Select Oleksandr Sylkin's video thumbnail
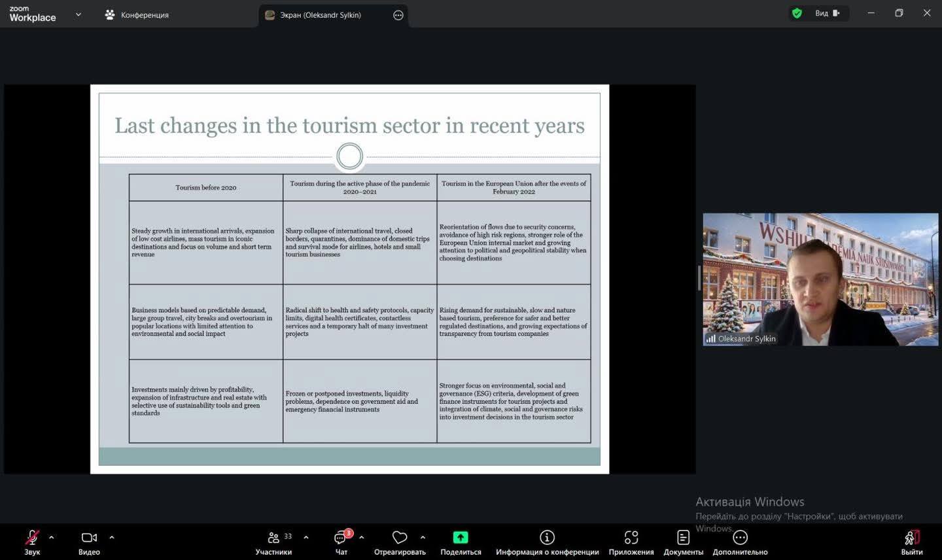Viewport: 942px width, 560px height. click(x=820, y=279)
